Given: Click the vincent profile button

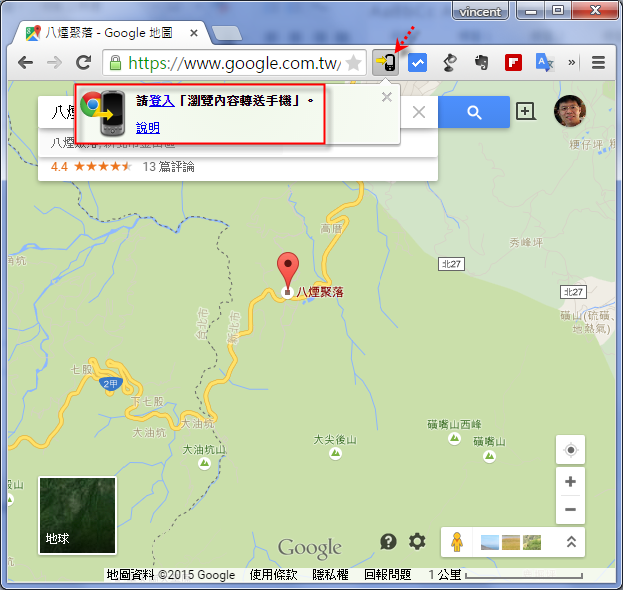Looking at the screenshot, I should [480, 11].
